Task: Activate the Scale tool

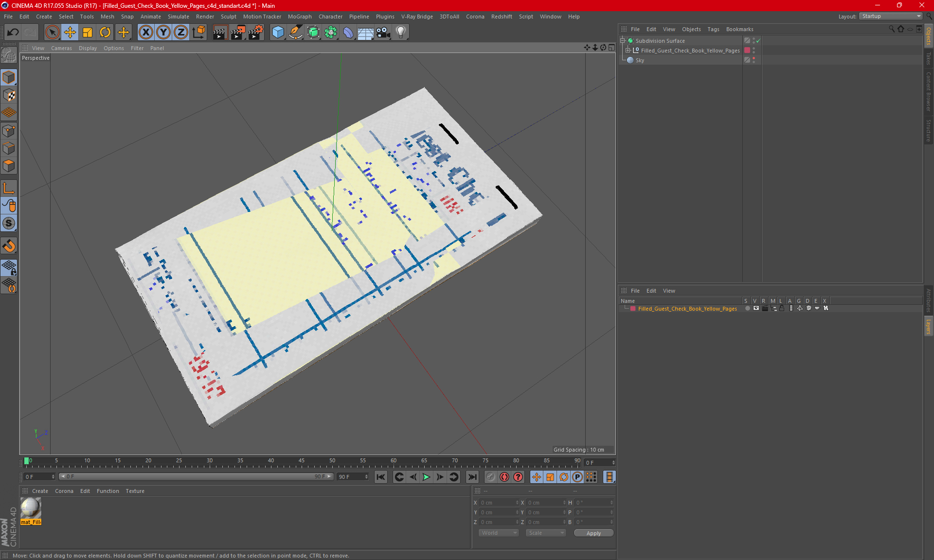Action: [x=88, y=33]
